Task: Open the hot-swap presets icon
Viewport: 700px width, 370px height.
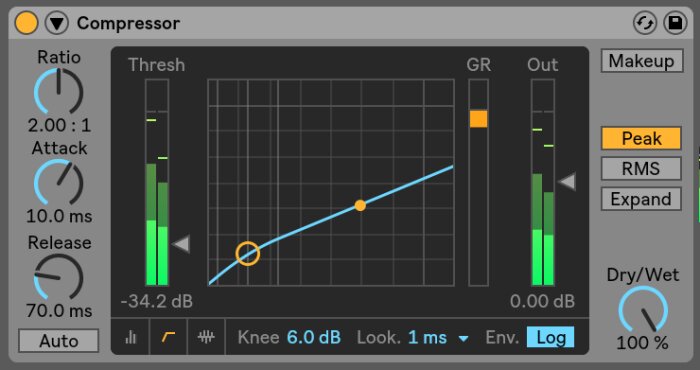Action: point(645,23)
